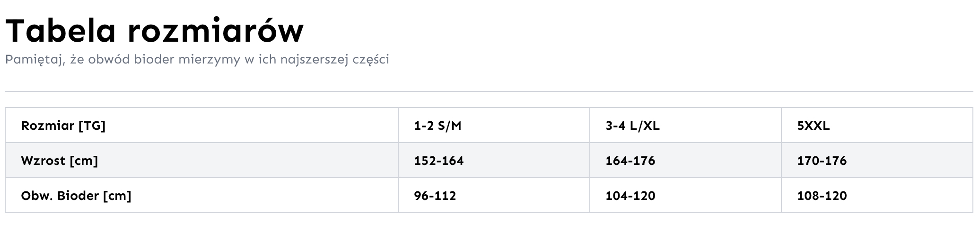980x226 pixels.
Task: Select the "1-2 S/M" size column header
Action: 437,126
